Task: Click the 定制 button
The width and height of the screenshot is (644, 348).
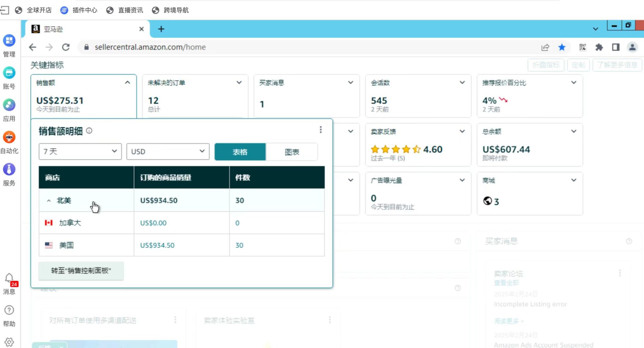Action: point(578,65)
